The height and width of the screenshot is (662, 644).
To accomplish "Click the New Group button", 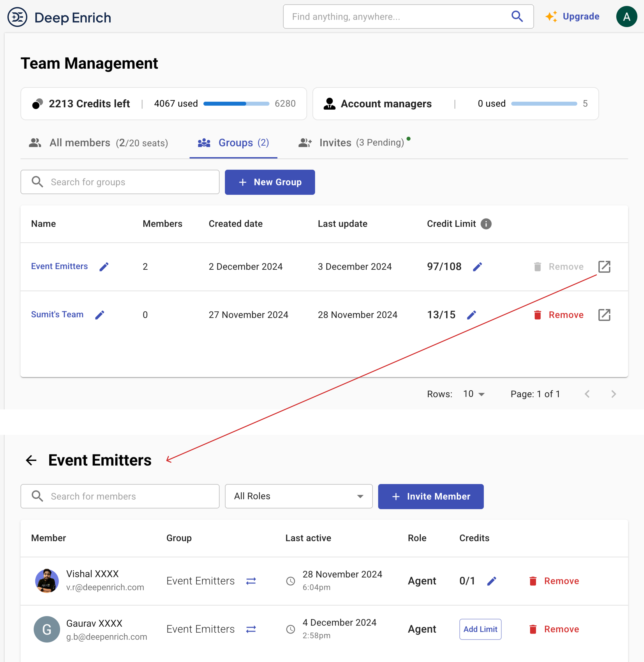I will click(x=270, y=182).
